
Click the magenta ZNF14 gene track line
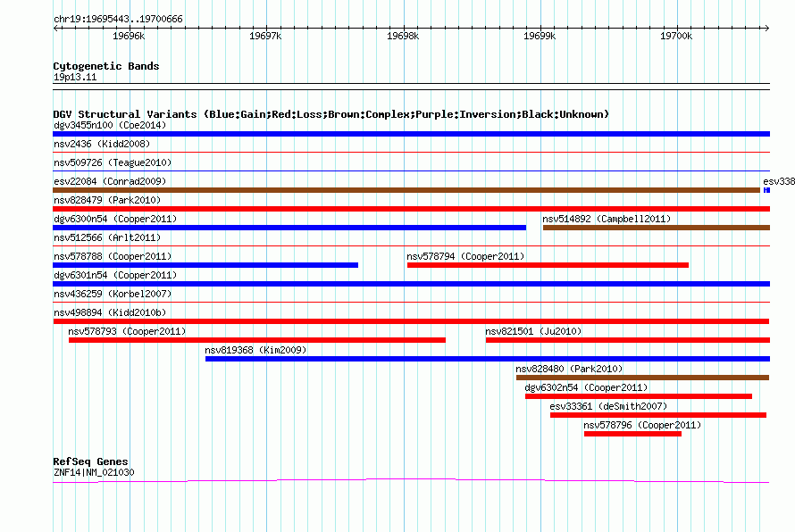coord(411,480)
